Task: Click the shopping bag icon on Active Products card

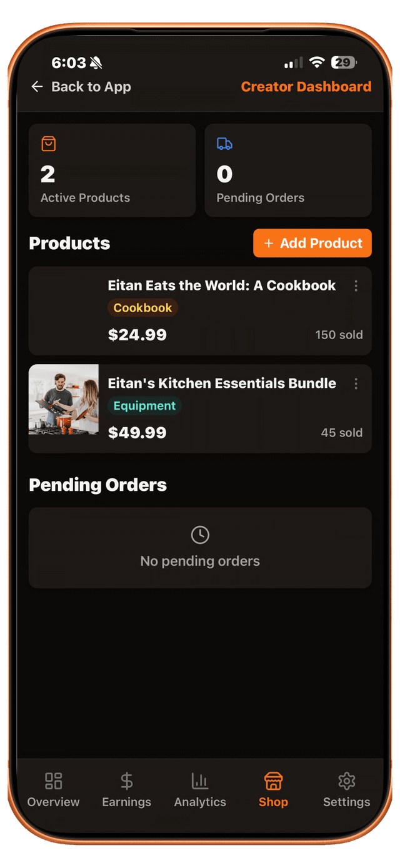Action: pos(48,143)
